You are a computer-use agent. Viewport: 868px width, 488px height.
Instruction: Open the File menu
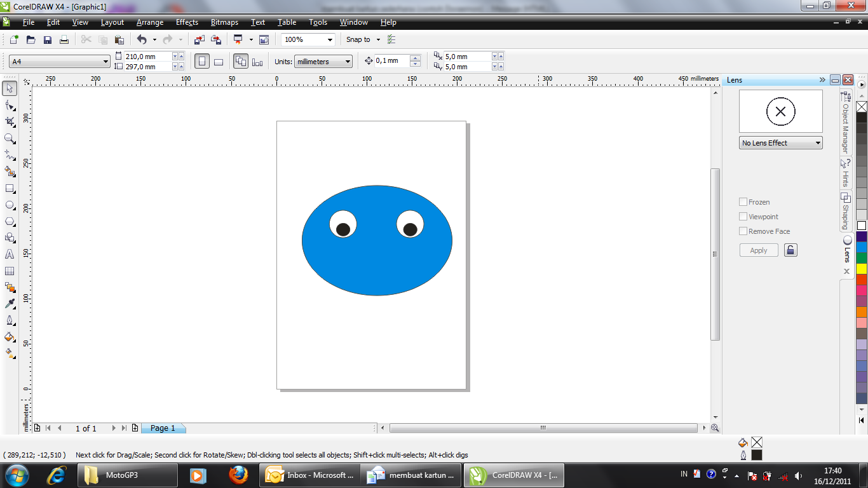pos(29,22)
